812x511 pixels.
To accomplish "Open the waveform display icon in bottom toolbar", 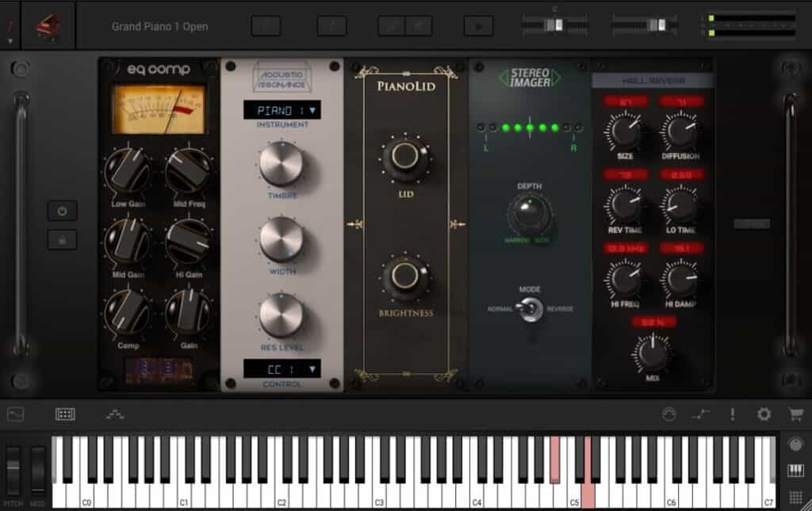I will pyautogui.click(x=16, y=414).
